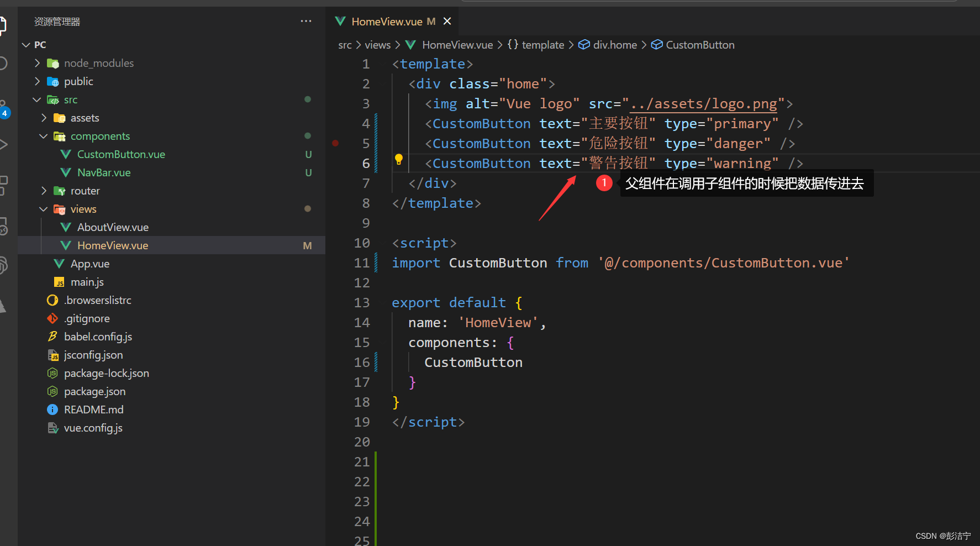Open the Run and Debug view
Viewport: 980px width, 546px height.
(x=3, y=144)
